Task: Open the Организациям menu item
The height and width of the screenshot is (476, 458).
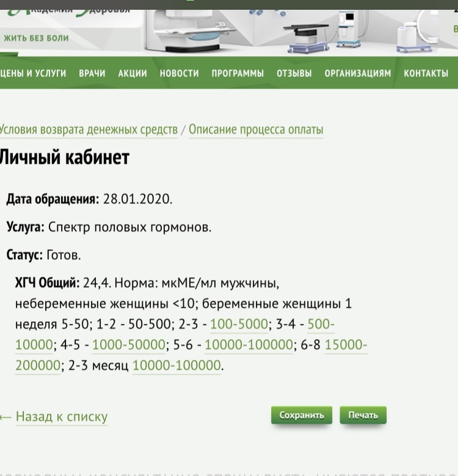Action: (x=358, y=73)
